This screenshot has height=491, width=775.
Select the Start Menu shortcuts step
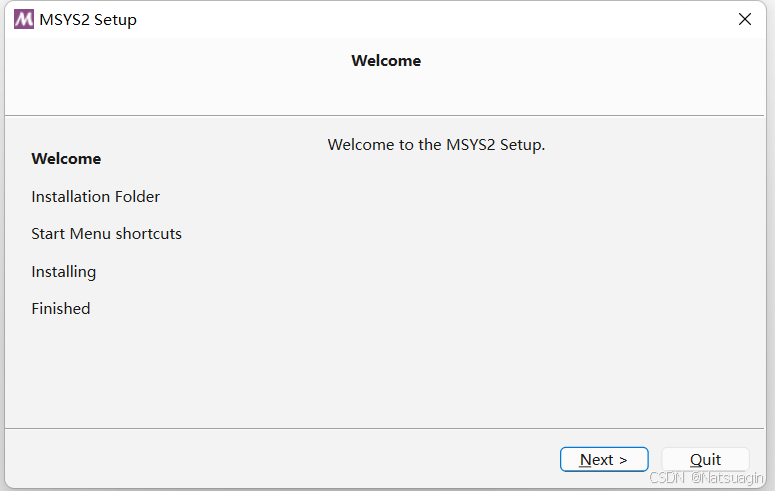pyautogui.click(x=106, y=233)
